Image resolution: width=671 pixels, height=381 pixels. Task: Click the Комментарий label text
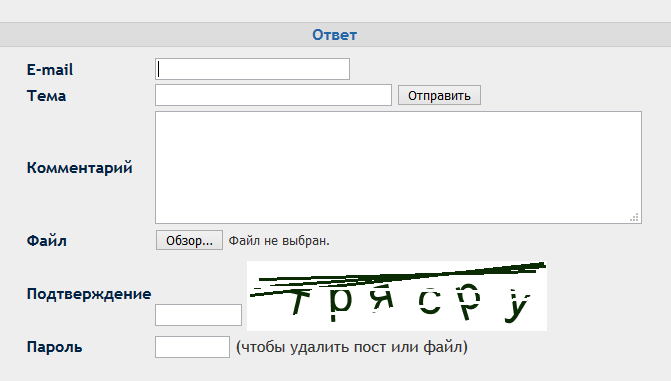(x=80, y=168)
